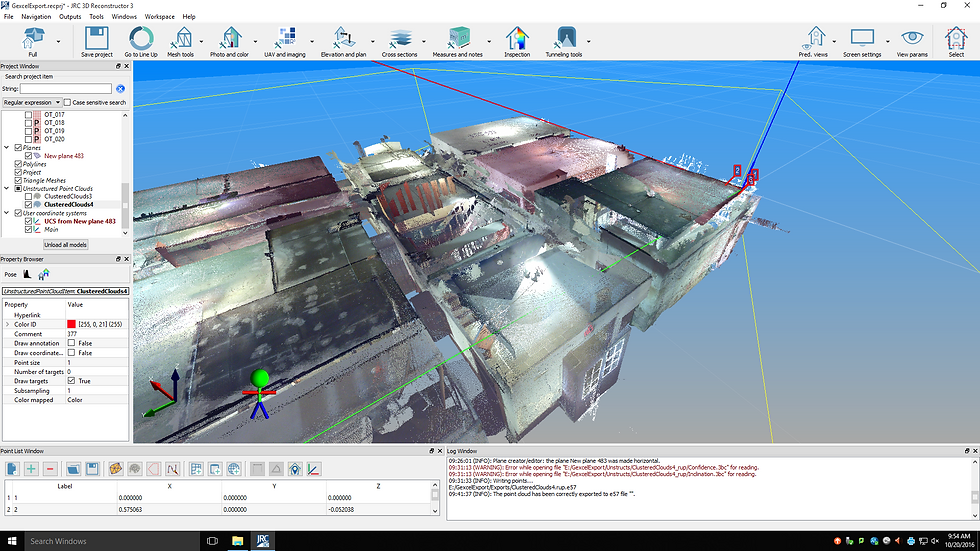
Task: Click create UCS axes icon in Point List
Action: point(314,469)
